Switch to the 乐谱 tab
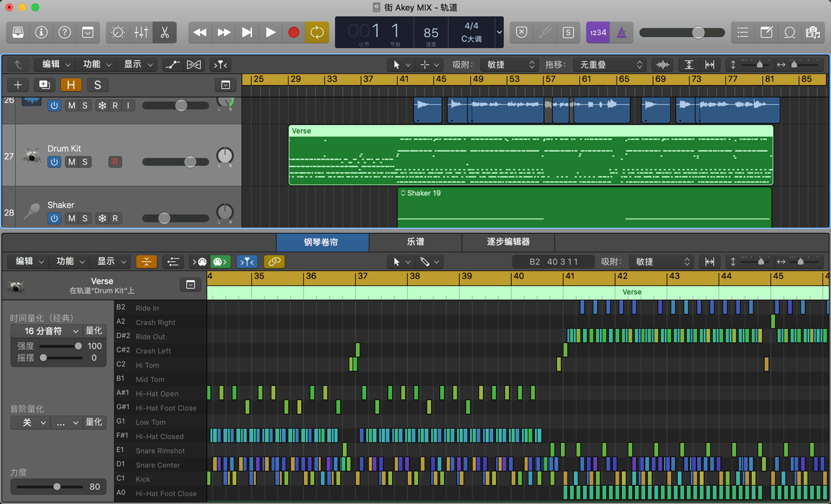The image size is (831, 504). point(415,242)
